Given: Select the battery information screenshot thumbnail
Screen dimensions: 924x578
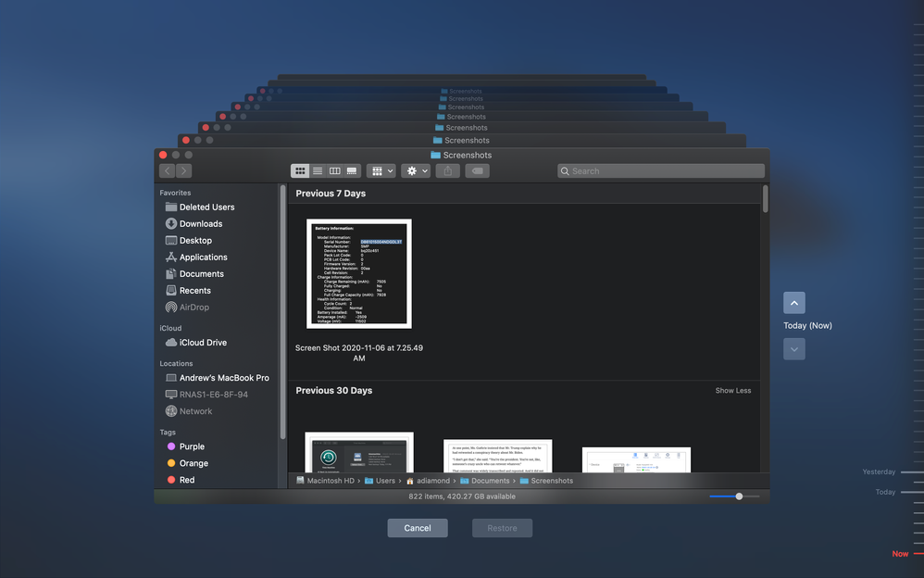Looking at the screenshot, I should 359,273.
